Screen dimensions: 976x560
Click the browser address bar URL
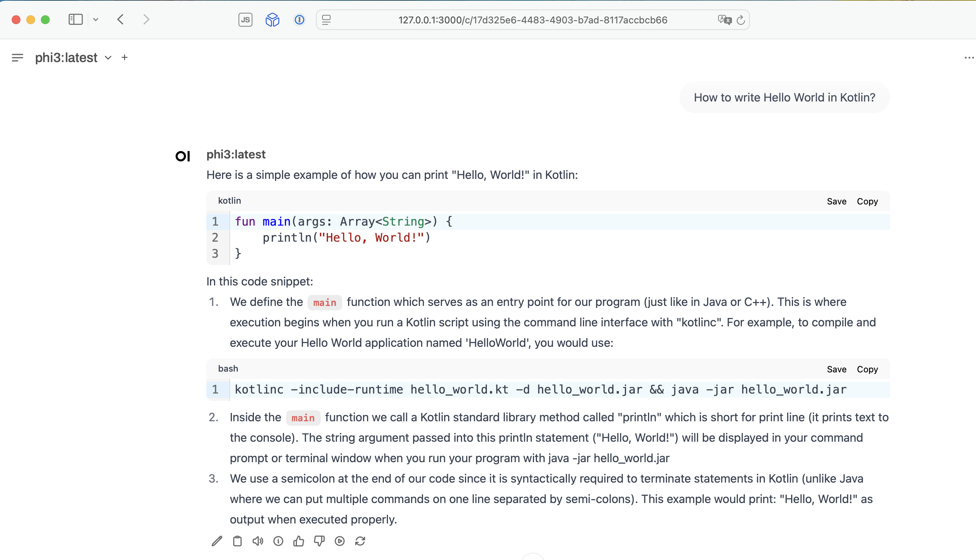click(x=533, y=20)
